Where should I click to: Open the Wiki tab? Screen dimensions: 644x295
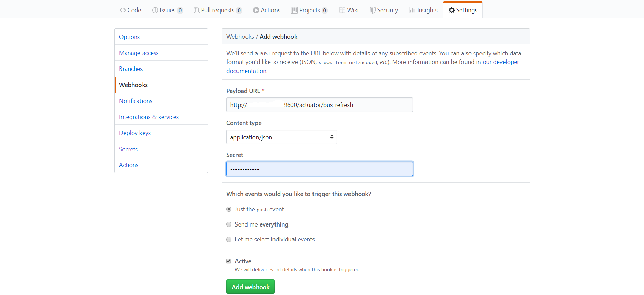(349, 10)
